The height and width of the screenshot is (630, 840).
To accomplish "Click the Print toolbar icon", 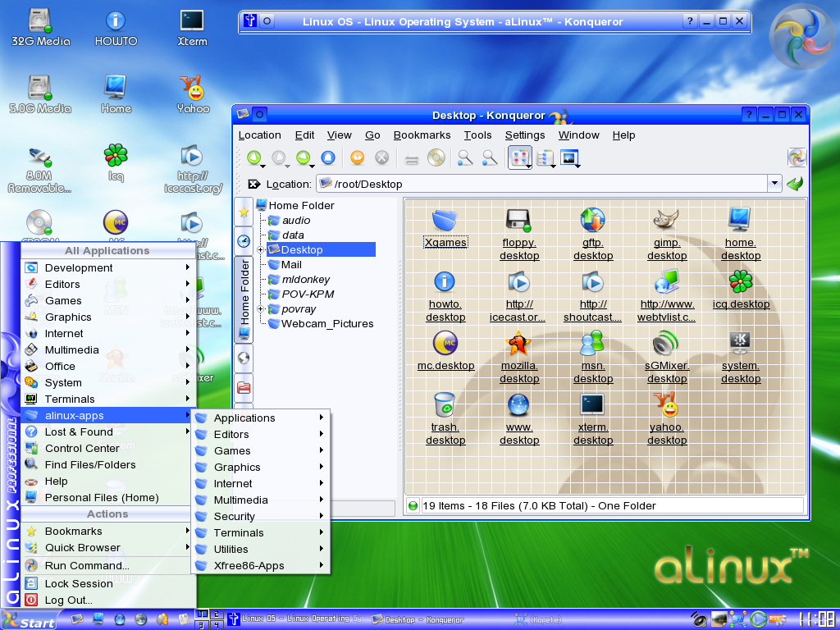I will 412,158.
